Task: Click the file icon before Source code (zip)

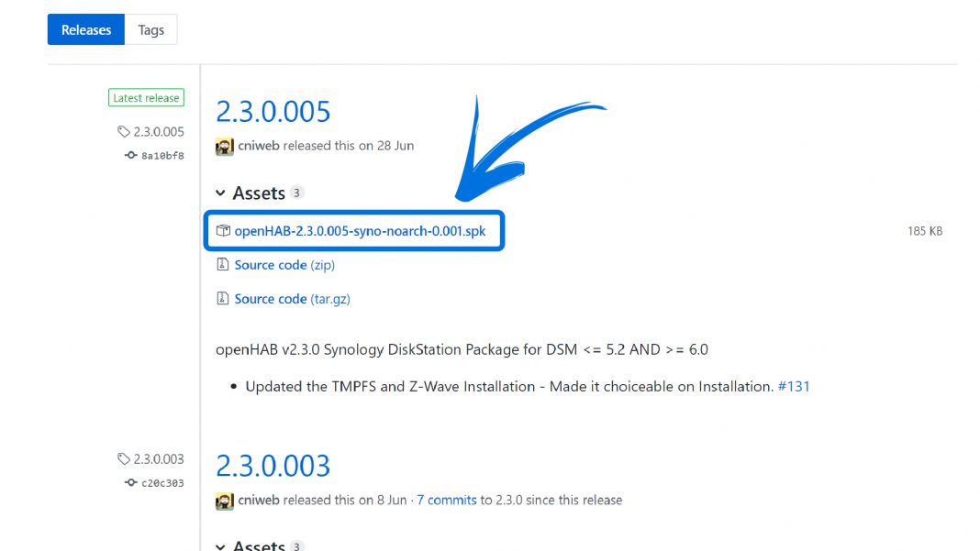Action: click(x=223, y=264)
